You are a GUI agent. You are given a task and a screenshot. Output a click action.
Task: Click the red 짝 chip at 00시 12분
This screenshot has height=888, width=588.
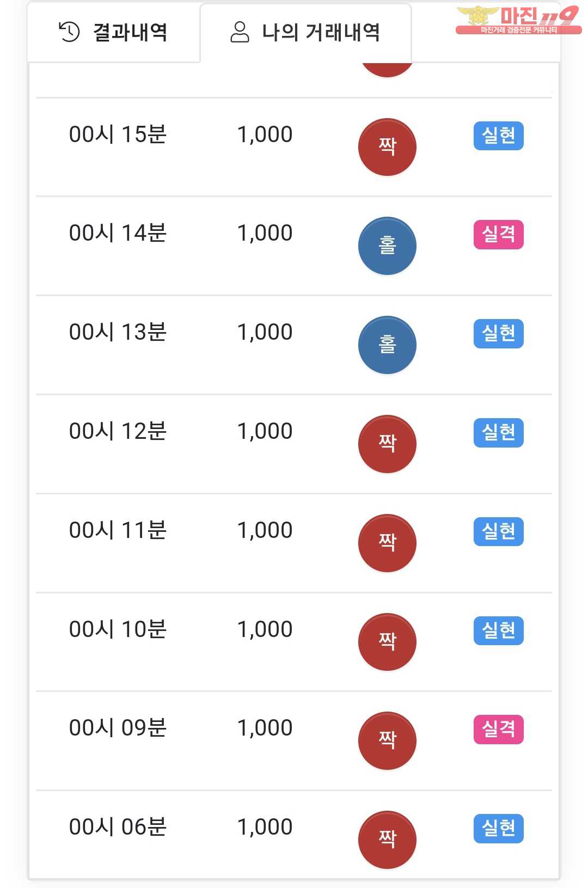[x=387, y=444]
